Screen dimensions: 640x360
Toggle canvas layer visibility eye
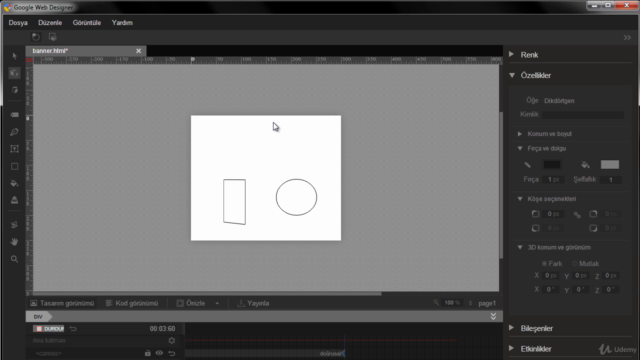[159, 353]
